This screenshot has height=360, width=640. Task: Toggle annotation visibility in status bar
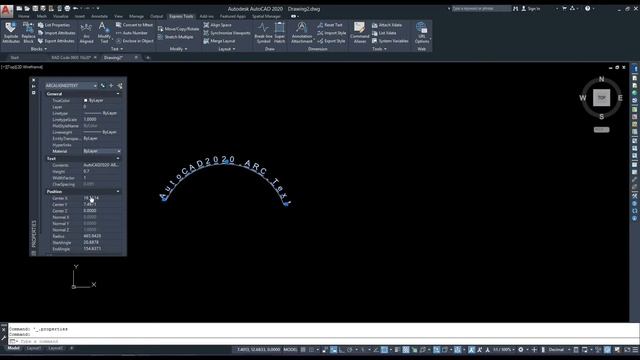click(x=471, y=350)
